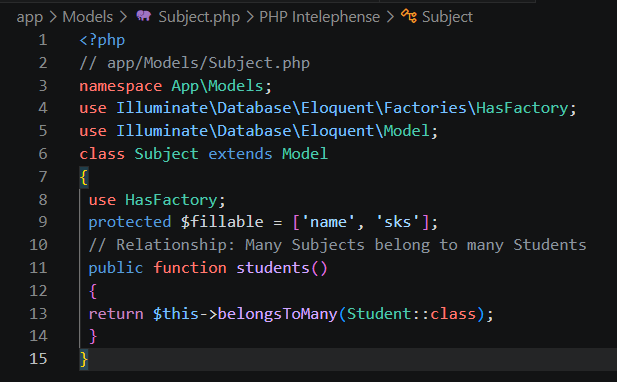The image size is (617, 382).
Task: Click the pink closing brace on line 14
Action: click(x=93, y=337)
